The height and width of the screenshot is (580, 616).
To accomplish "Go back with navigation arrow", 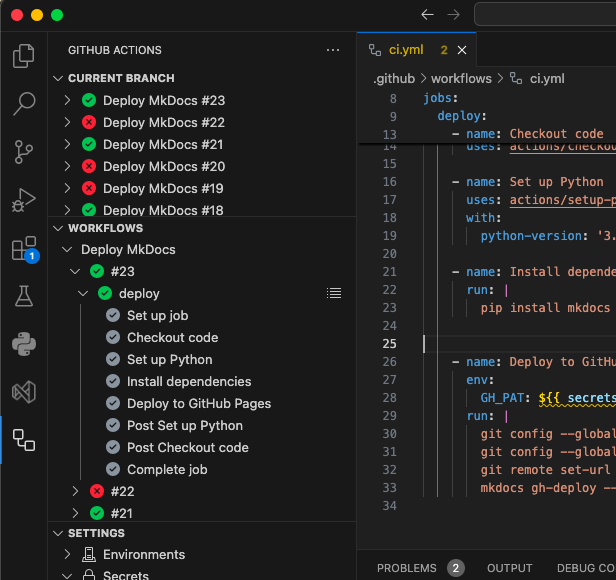I will tap(427, 15).
